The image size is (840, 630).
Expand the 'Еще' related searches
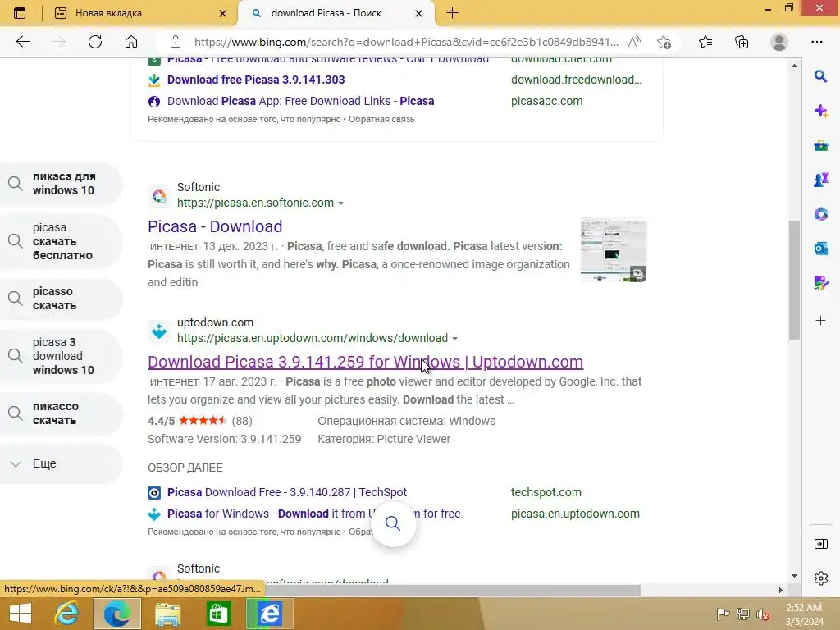pyautogui.click(x=61, y=464)
